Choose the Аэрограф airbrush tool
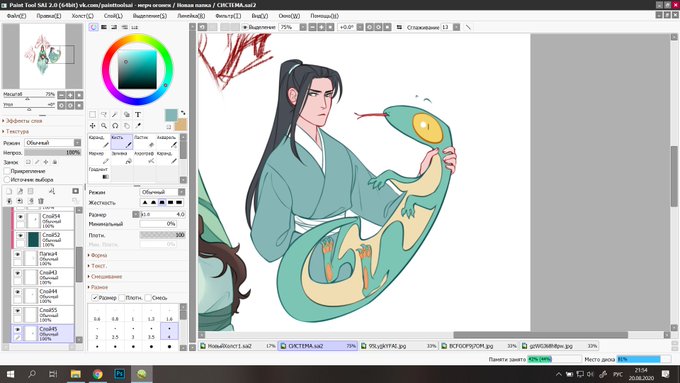Screen dimensions: 680x383 [x=144, y=157]
